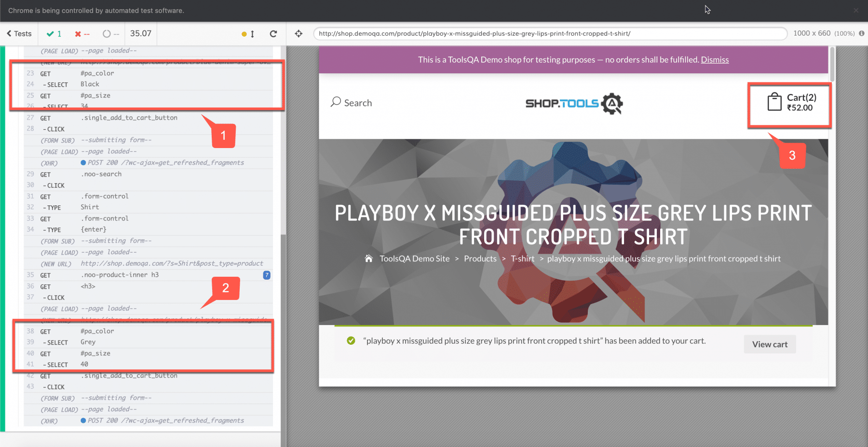Click the red failed tests X icon
The width and height of the screenshot is (868, 447).
[x=78, y=34]
